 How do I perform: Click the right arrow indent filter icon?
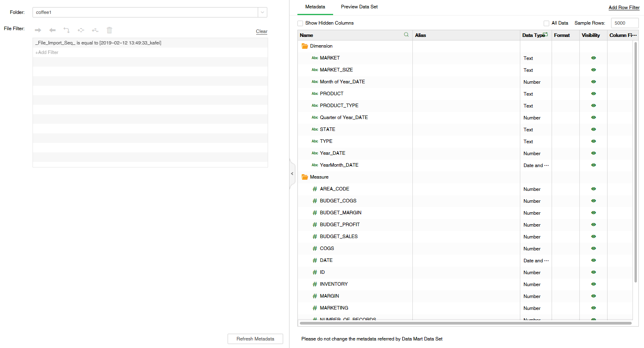[38, 30]
